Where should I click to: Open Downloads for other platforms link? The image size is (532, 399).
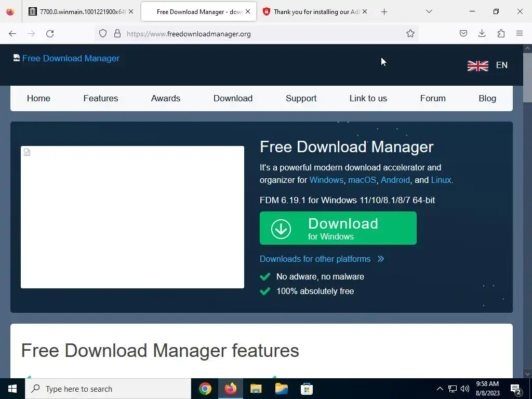click(x=322, y=259)
